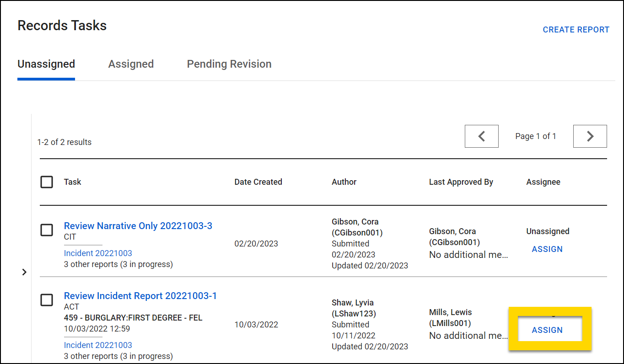Click the CREATE REPORT link
The image size is (624, 364).
pyautogui.click(x=576, y=29)
